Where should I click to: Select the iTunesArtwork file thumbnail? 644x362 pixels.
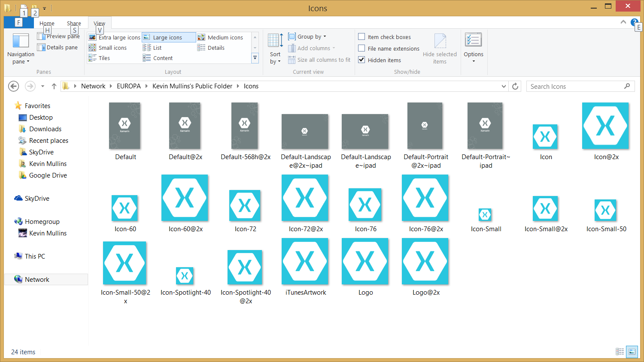point(305,262)
